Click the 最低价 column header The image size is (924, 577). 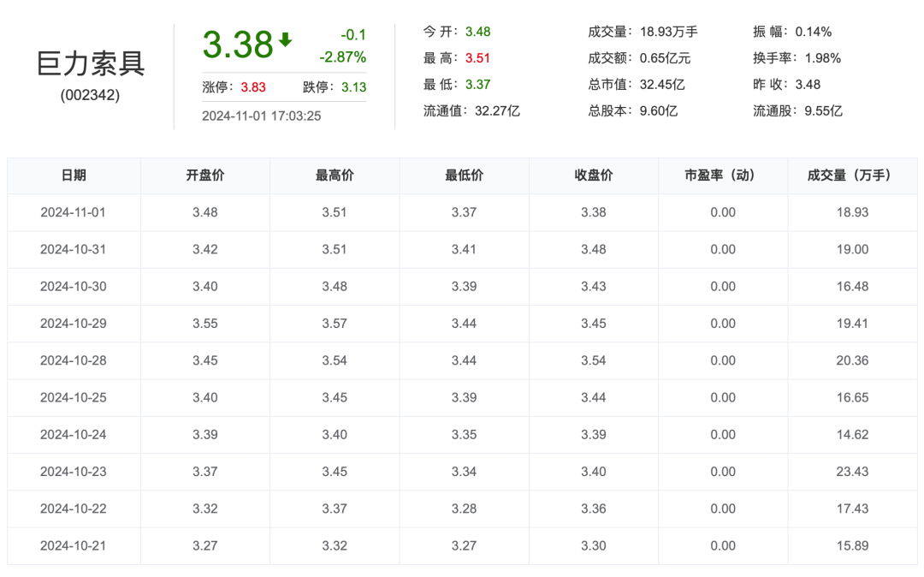(x=465, y=175)
